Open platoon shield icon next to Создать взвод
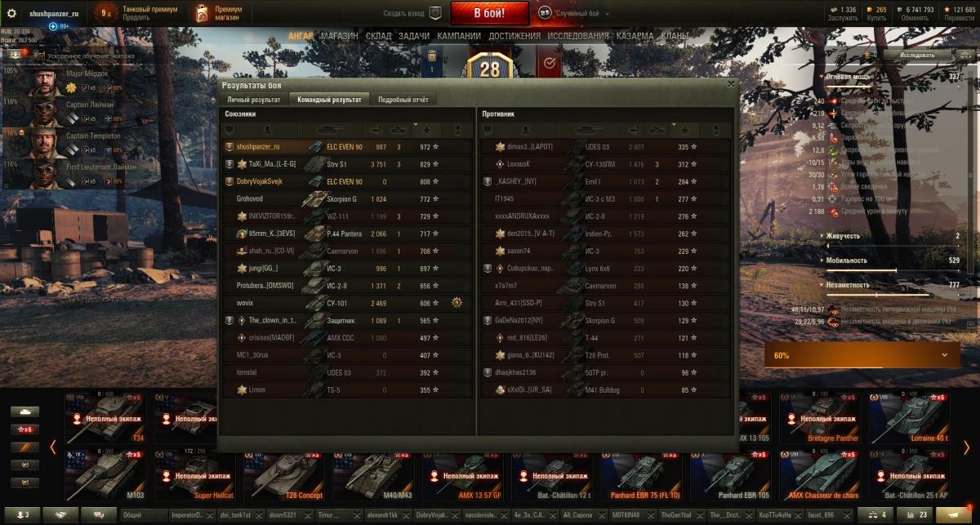 coord(435,13)
